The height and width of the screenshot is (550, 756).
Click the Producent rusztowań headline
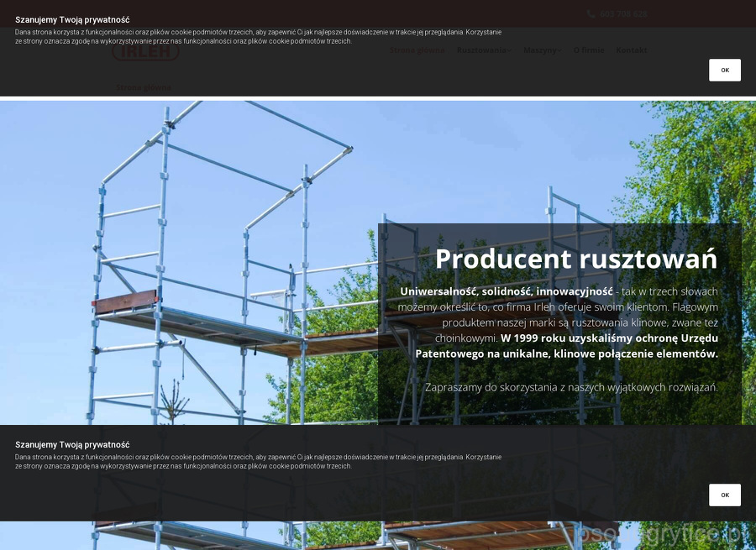[x=576, y=259]
